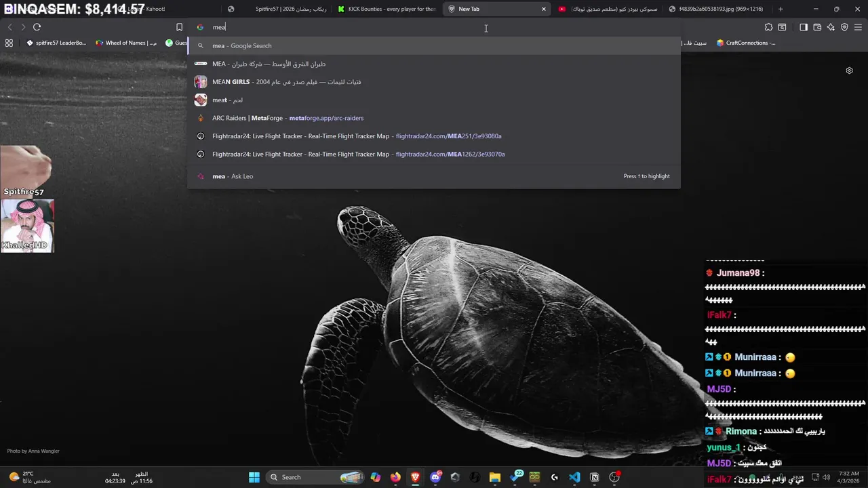Reload the page with the refresh icon
Image resolution: width=868 pixels, height=488 pixels.
(37, 27)
